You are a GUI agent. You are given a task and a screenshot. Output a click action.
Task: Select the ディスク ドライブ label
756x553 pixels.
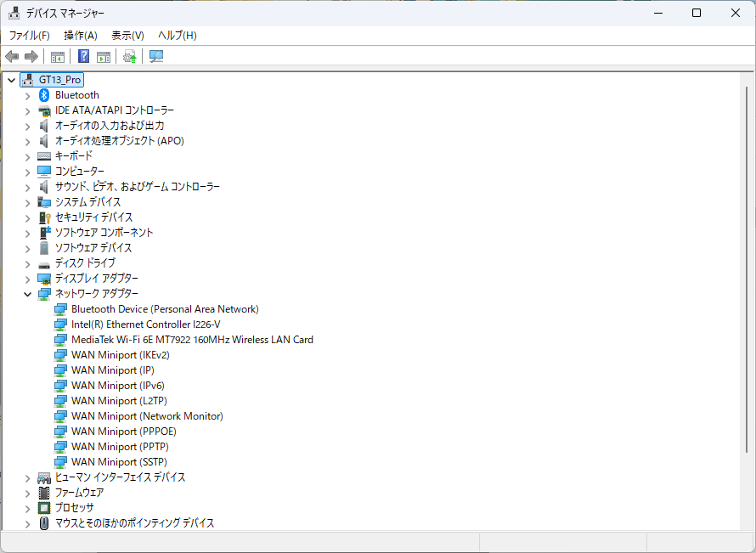(85, 263)
